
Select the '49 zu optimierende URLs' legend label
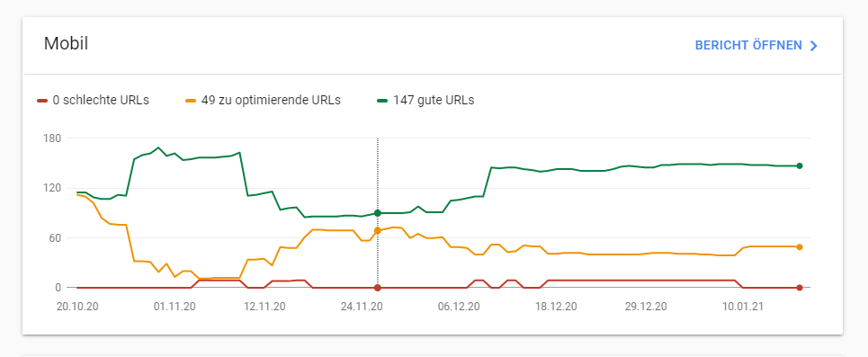click(272, 100)
